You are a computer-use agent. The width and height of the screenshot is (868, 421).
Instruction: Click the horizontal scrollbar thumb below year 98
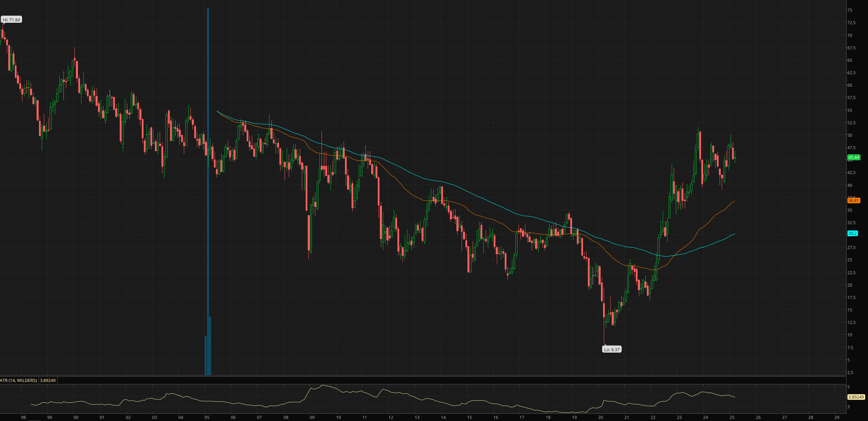pos(34,420)
